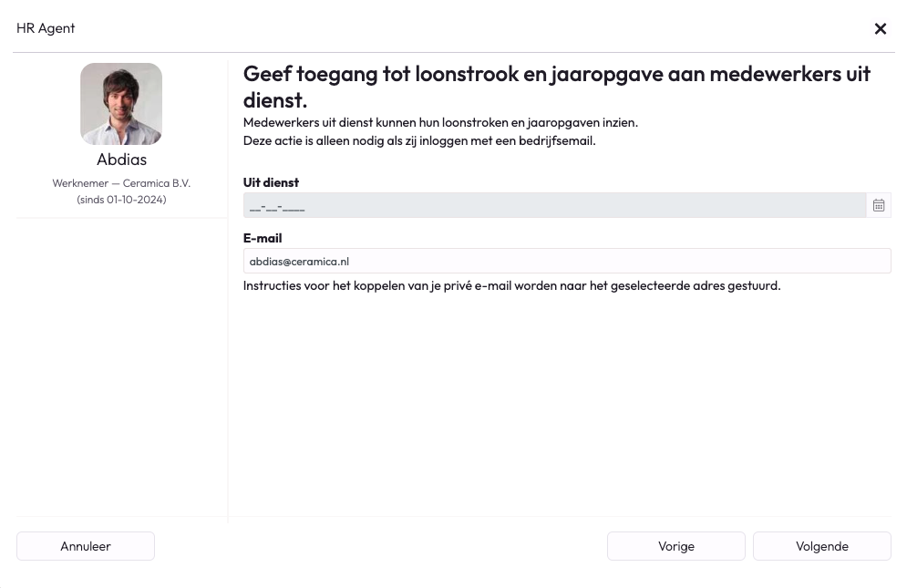Select the employee name Abdias below the photo
The height and width of the screenshot is (588, 907).
tap(121, 160)
